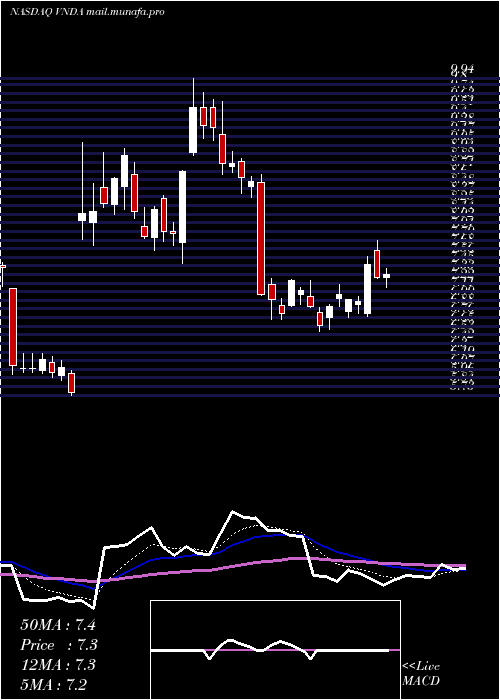Click the last candlestick on the right
The height and width of the screenshot is (700, 500).
[x=386, y=277]
